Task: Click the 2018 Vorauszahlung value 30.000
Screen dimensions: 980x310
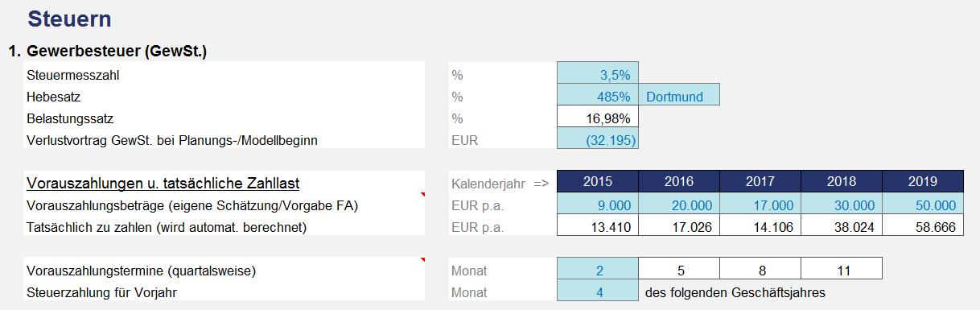Action: pyautogui.click(x=842, y=205)
